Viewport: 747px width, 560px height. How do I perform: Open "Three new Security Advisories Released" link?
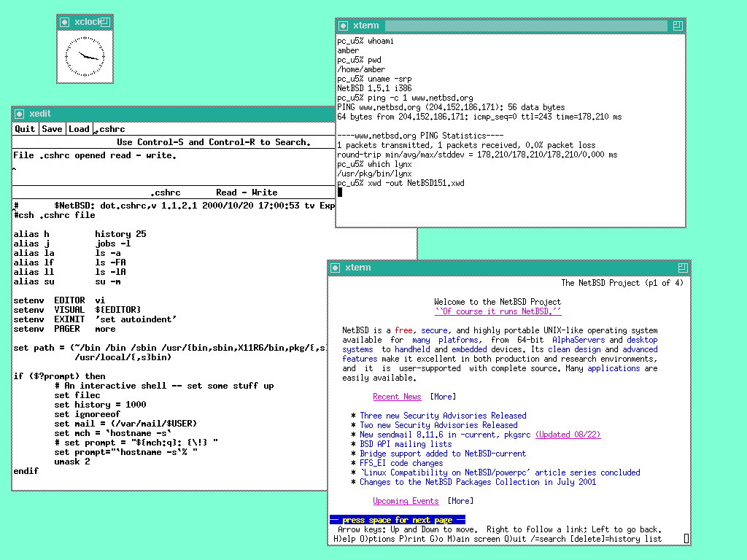pyautogui.click(x=443, y=416)
